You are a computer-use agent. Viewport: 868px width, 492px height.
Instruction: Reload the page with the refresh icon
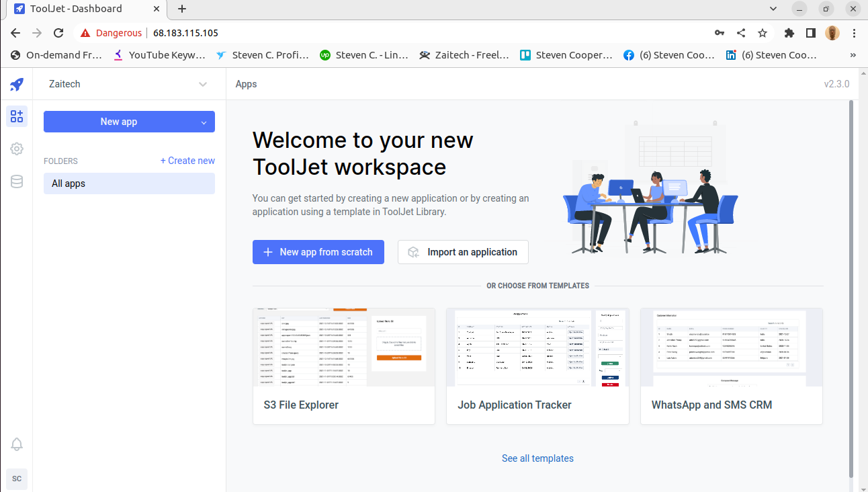coord(58,32)
